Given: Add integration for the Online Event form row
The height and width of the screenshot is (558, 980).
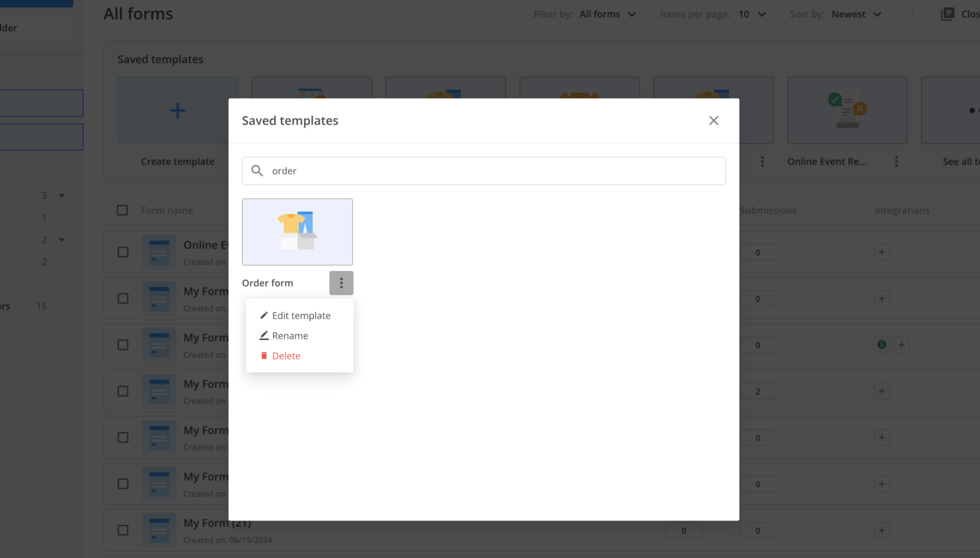Looking at the screenshot, I should point(882,253).
